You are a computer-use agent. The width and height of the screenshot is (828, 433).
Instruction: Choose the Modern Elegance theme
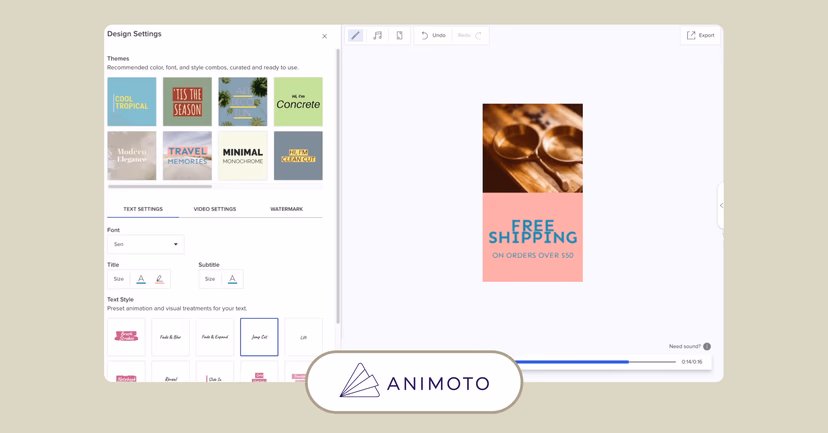pyautogui.click(x=132, y=156)
